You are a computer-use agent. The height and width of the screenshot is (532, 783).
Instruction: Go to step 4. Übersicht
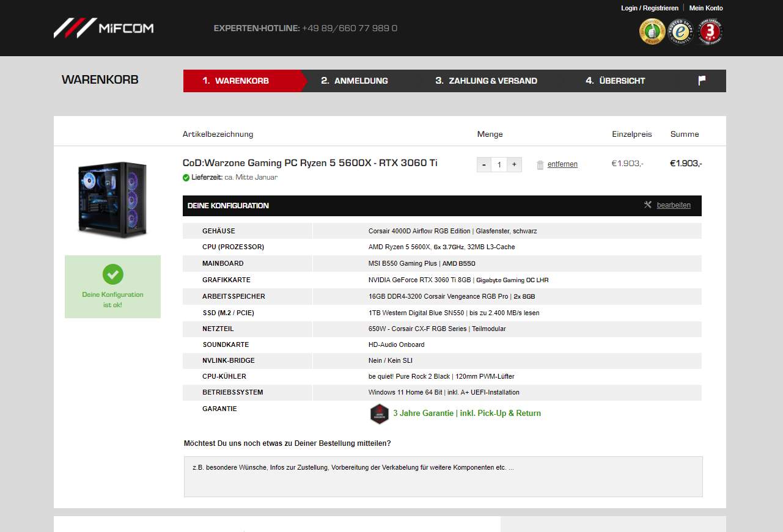coord(615,81)
